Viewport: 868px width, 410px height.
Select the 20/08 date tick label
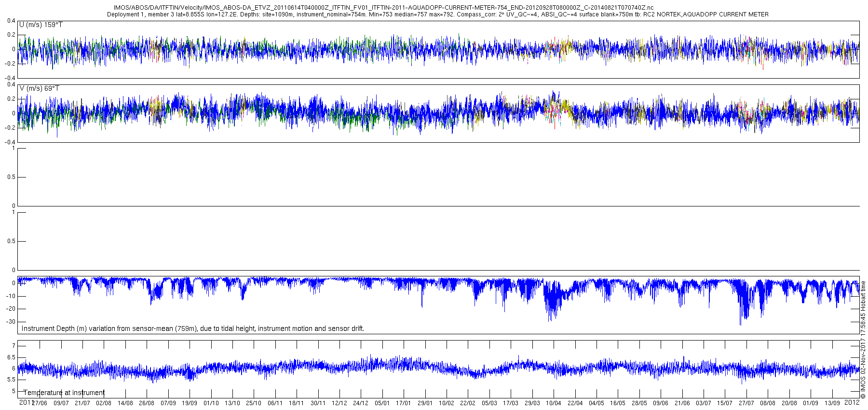(x=789, y=403)
